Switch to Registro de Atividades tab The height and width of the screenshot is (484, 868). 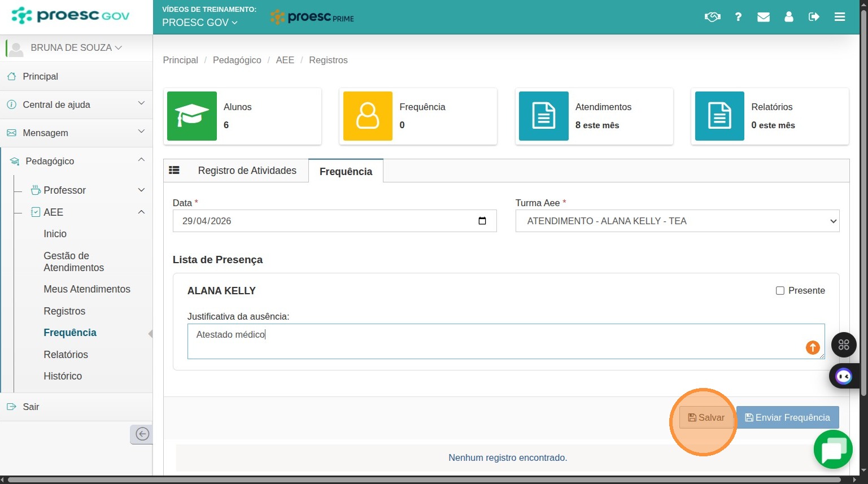247,171
